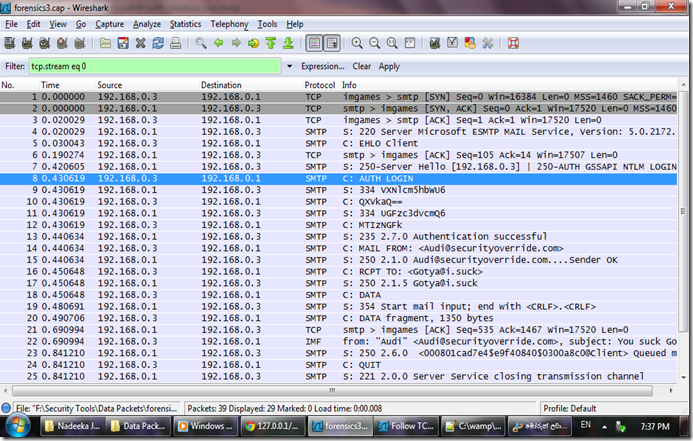The image size is (693, 441).
Task: Click the Expression... filter button
Action: coord(323,66)
